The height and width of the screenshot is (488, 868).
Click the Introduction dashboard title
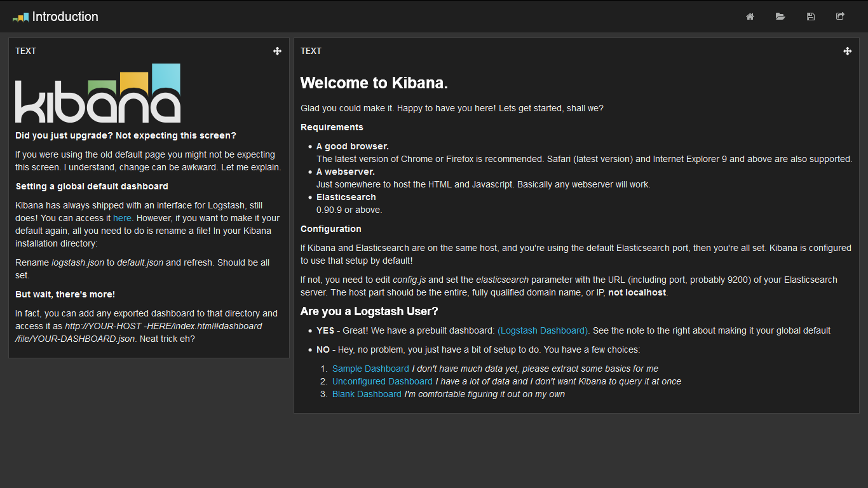click(65, 17)
